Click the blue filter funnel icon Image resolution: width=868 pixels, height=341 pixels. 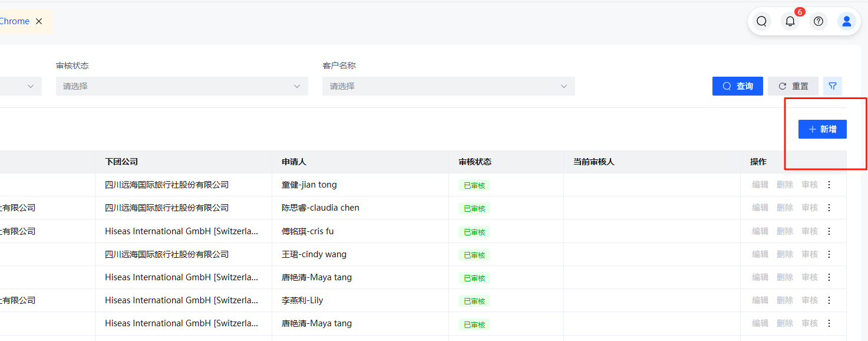click(x=833, y=86)
